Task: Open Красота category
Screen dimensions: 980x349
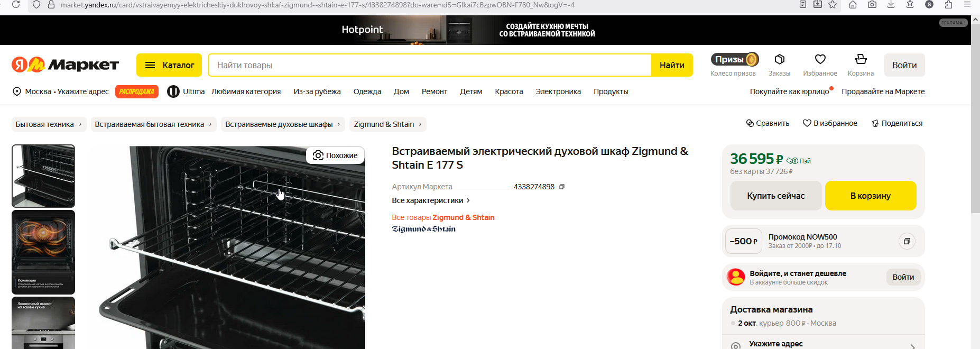Action: pyautogui.click(x=509, y=91)
